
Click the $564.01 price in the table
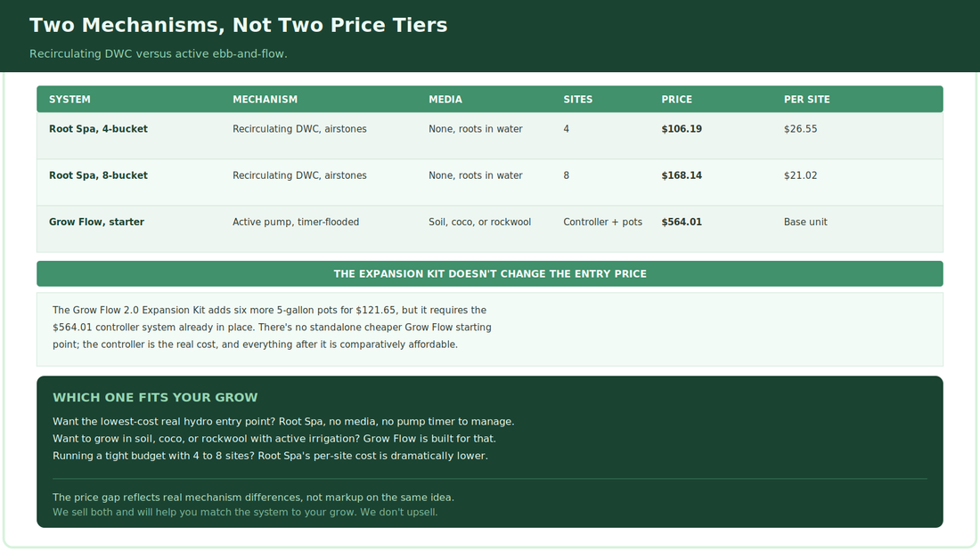click(x=682, y=222)
